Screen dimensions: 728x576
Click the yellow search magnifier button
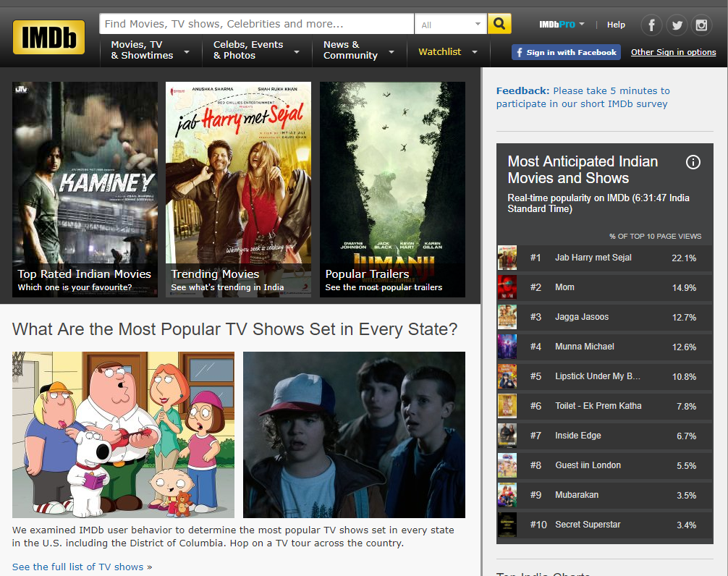(499, 24)
